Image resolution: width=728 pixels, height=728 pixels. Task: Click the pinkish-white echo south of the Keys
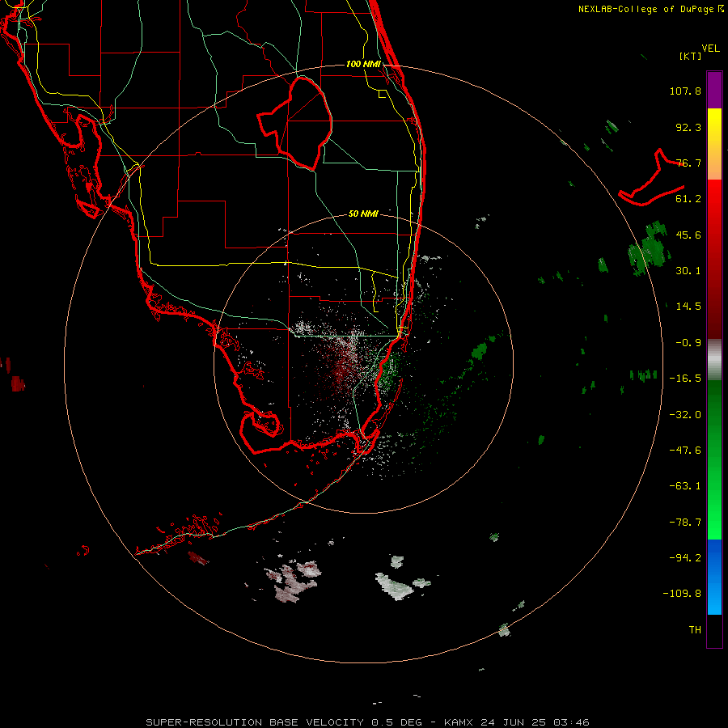pyautogui.click(x=294, y=582)
